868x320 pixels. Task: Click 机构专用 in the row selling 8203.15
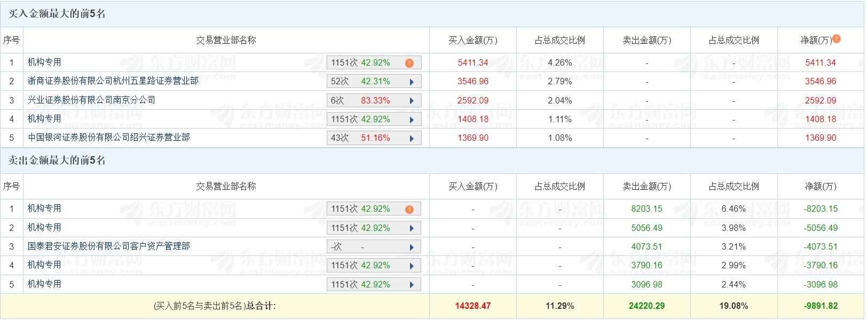pos(44,209)
